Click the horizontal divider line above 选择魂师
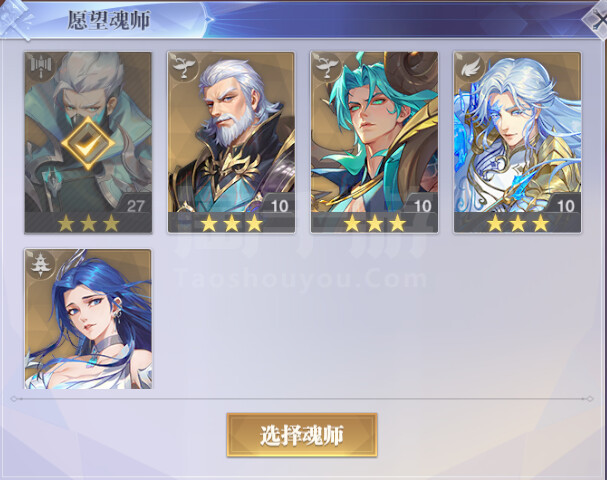The image size is (607, 480). [x=302, y=399]
